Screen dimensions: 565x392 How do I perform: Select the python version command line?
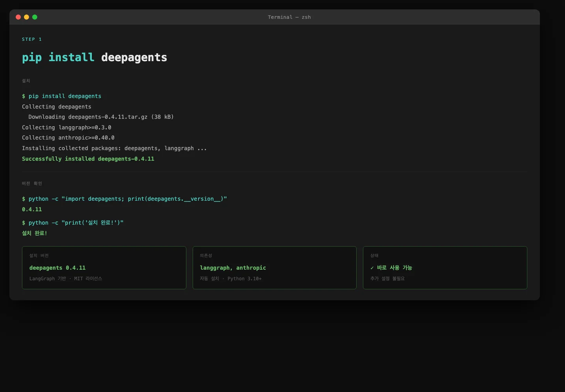(124, 199)
